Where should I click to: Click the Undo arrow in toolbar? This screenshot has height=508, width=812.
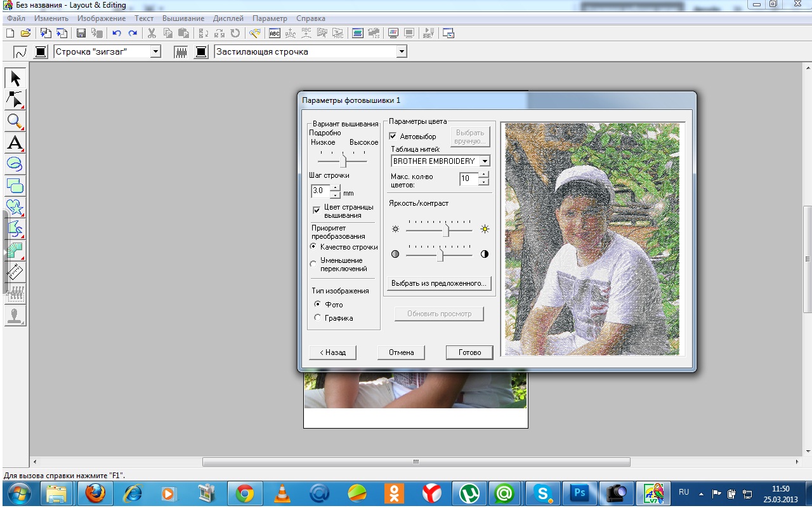point(117,33)
